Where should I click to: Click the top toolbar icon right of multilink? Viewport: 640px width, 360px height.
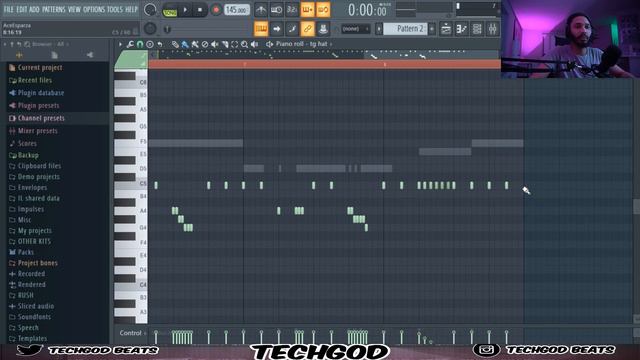click(323, 29)
